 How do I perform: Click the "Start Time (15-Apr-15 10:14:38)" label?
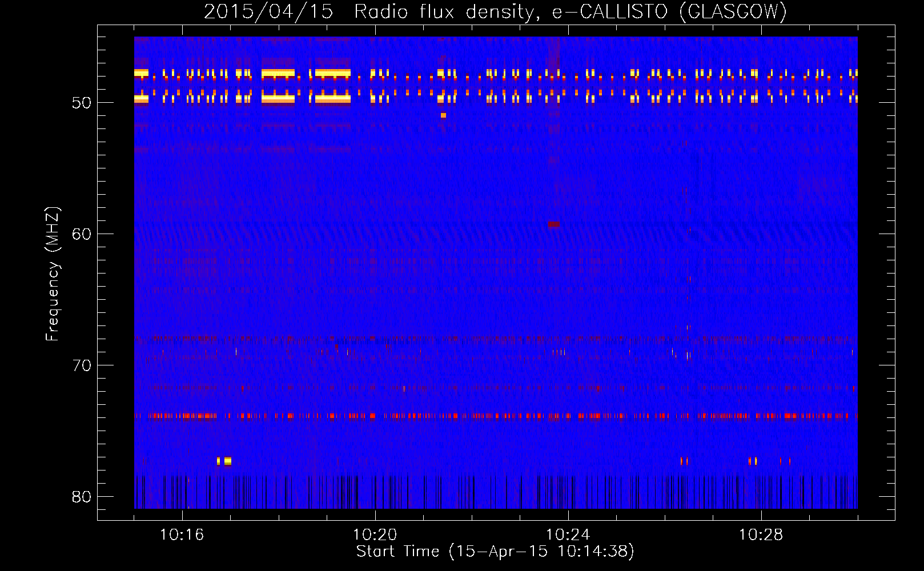[495, 552]
